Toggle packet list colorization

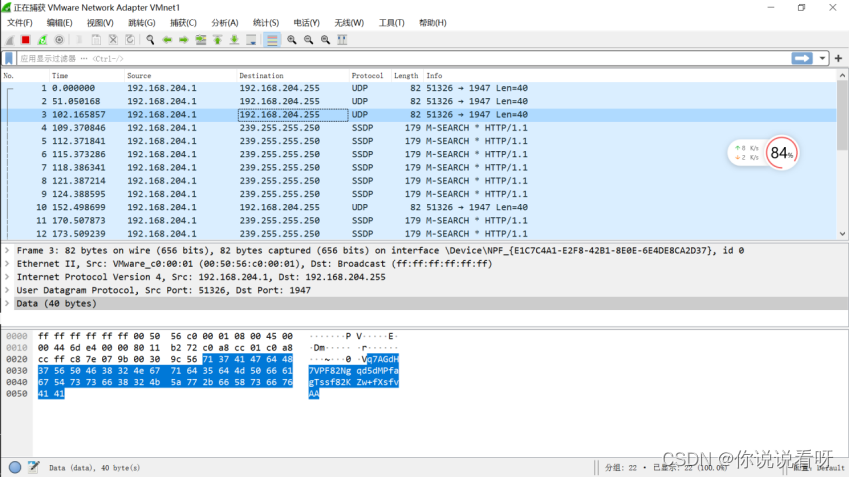click(272, 40)
